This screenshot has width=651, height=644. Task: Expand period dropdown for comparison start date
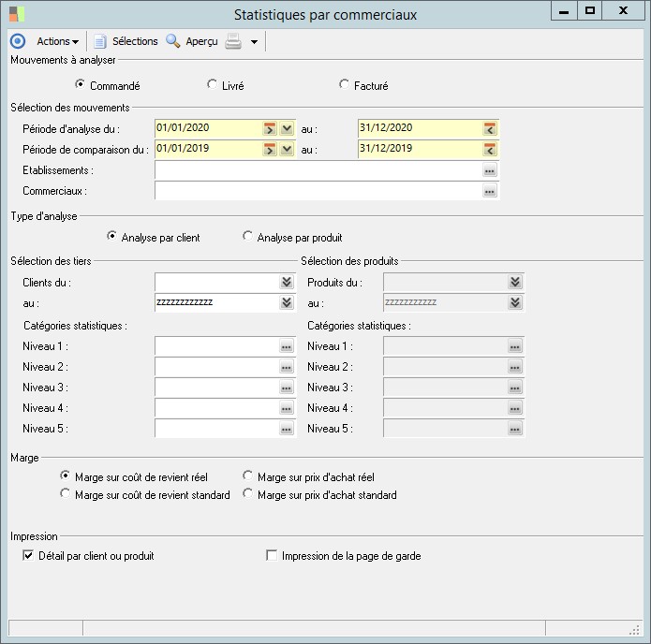coord(287,149)
